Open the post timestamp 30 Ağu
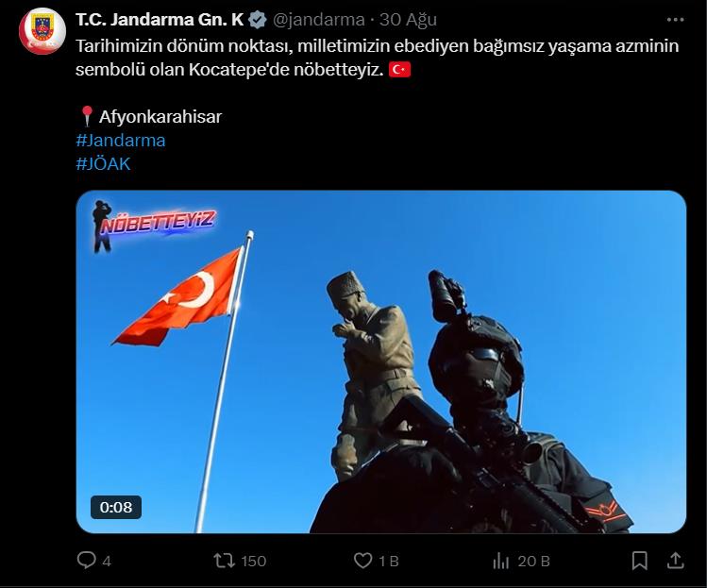 [408, 20]
